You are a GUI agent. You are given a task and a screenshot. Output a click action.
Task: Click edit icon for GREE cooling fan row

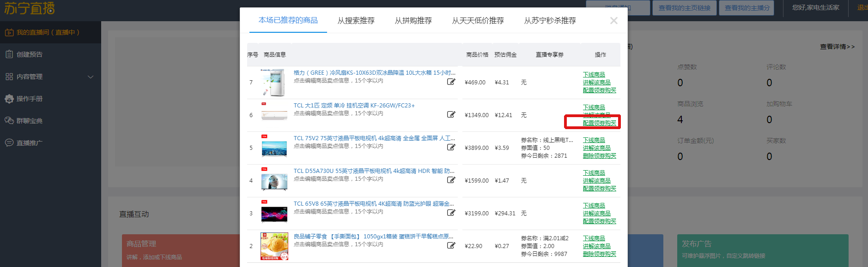pos(451,82)
